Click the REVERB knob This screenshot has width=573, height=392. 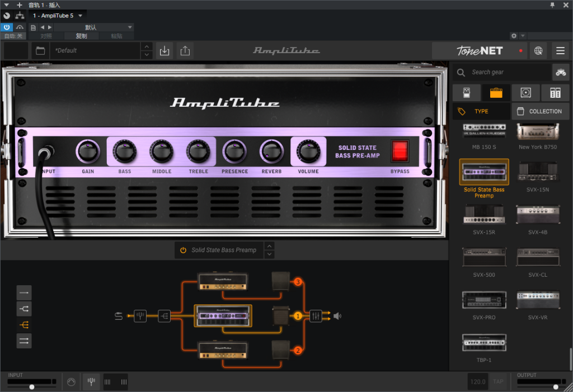[271, 151]
